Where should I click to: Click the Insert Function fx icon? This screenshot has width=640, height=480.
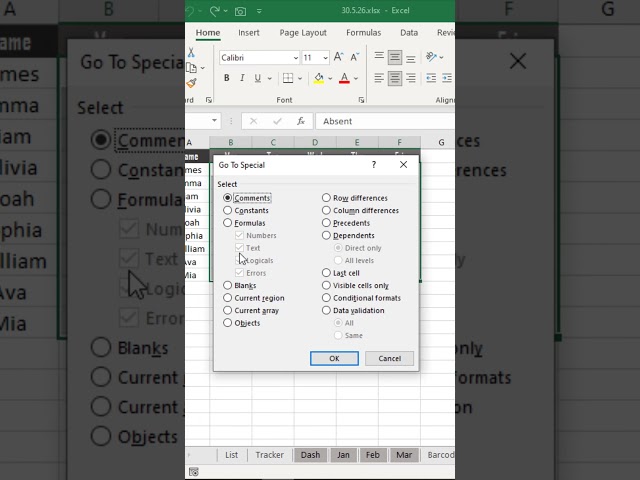(301, 121)
